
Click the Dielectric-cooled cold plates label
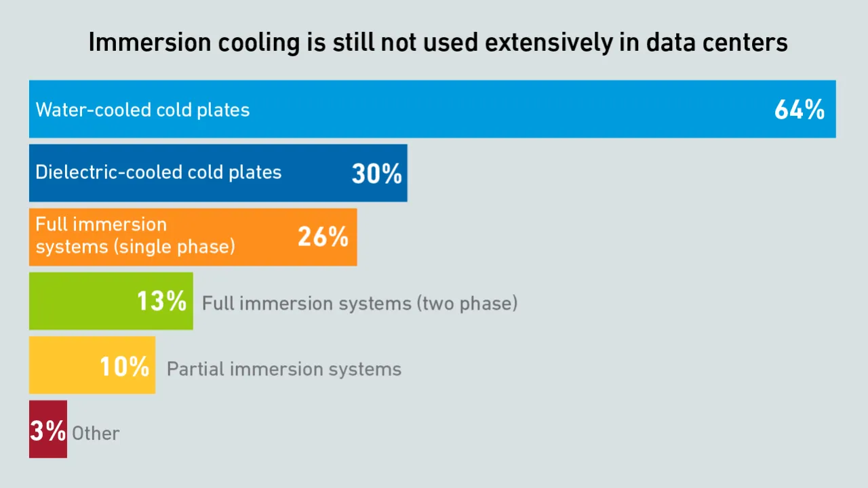pos(158,172)
